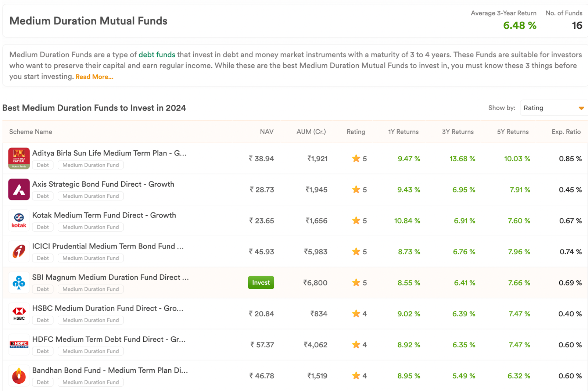This screenshot has width=588, height=391.
Task: Click the HDFC Mutual Fund logo
Action: tap(19, 344)
